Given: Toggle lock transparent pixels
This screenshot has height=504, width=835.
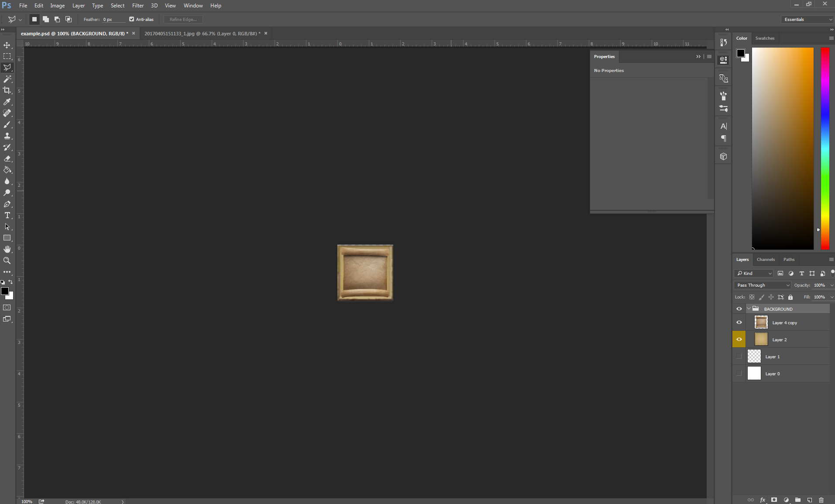Looking at the screenshot, I should point(752,297).
